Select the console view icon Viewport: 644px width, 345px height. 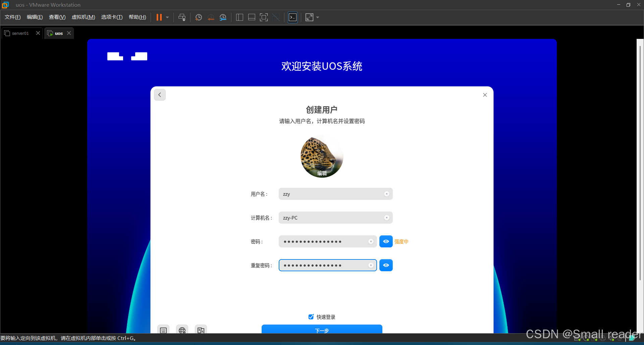click(x=292, y=17)
